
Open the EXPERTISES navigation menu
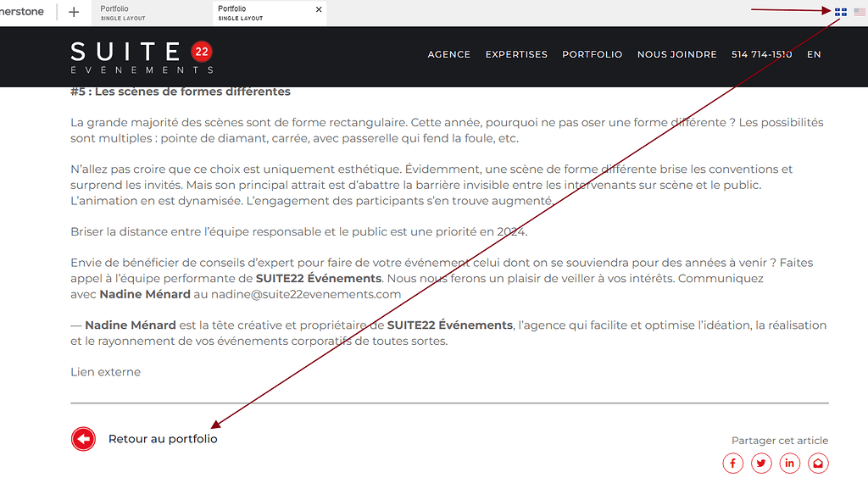click(x=516, y=54)
